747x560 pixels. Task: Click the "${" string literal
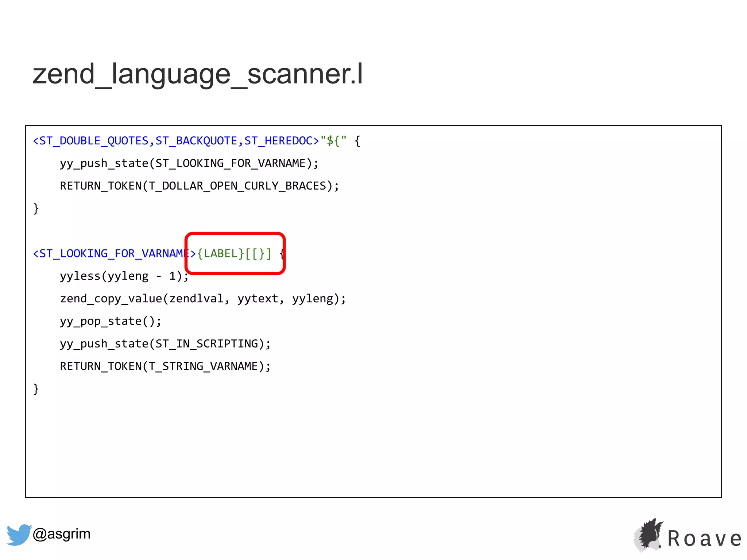333,141
